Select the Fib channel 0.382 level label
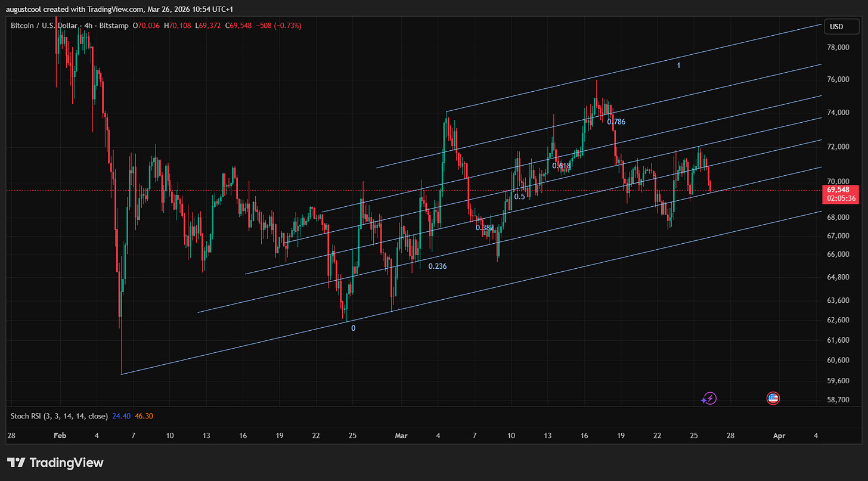 point(485,228)
